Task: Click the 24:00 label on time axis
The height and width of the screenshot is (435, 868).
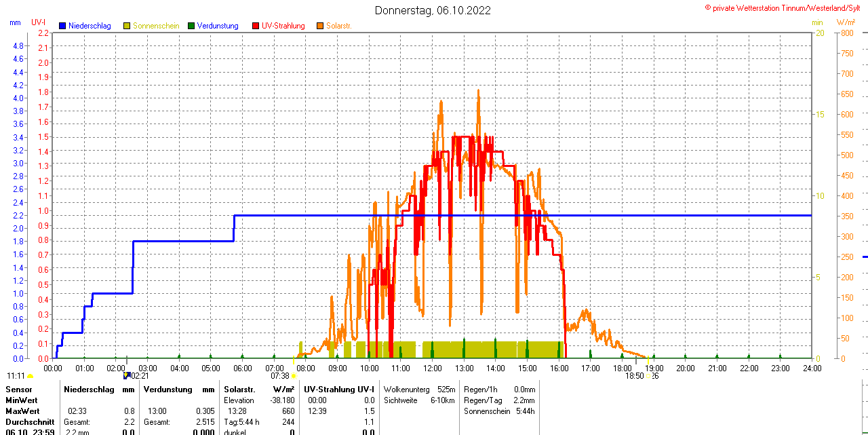Action: [x=812, y=368]
